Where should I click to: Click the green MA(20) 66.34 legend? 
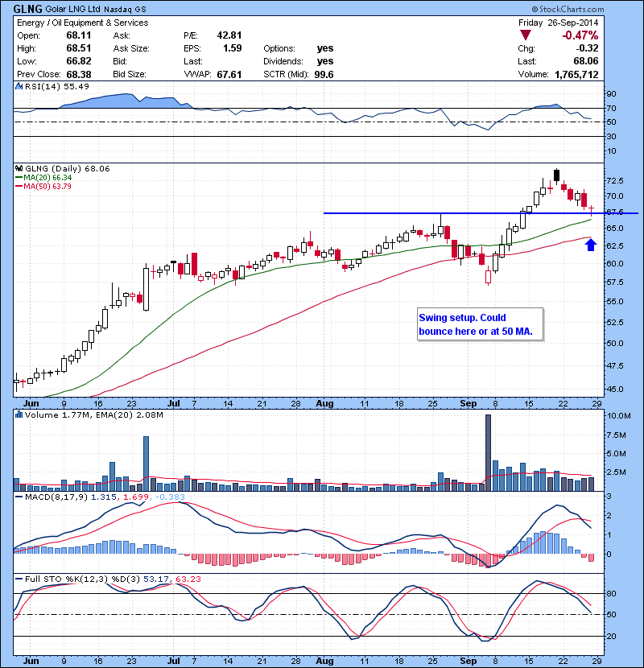[x=44, y=178]
